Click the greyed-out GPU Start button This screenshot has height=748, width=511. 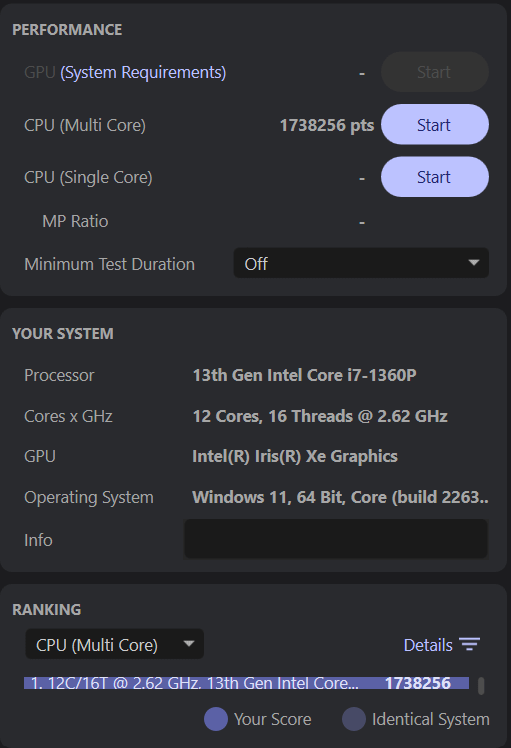pos(435,72)
